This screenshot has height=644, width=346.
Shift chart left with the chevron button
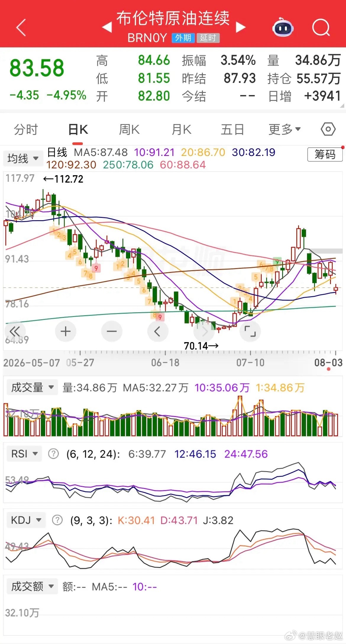(158, 331)
